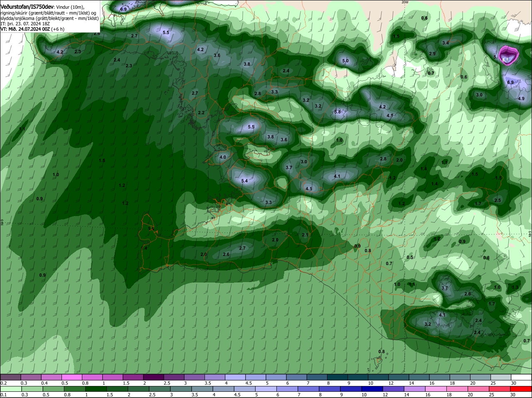This screenshot has height=398, width=532.
Task: Click the 2.2 precipitation value on the map
Action: [201, 113]
